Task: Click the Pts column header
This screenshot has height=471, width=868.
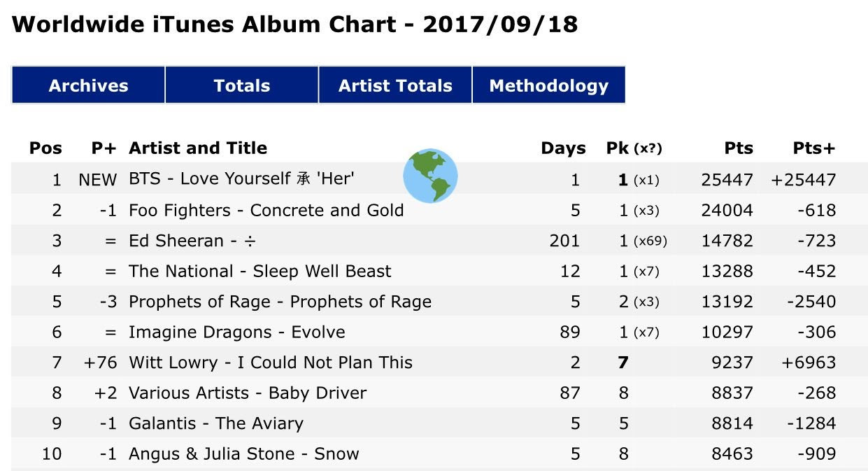Action: pyautogui.click(x=739, y=148)
